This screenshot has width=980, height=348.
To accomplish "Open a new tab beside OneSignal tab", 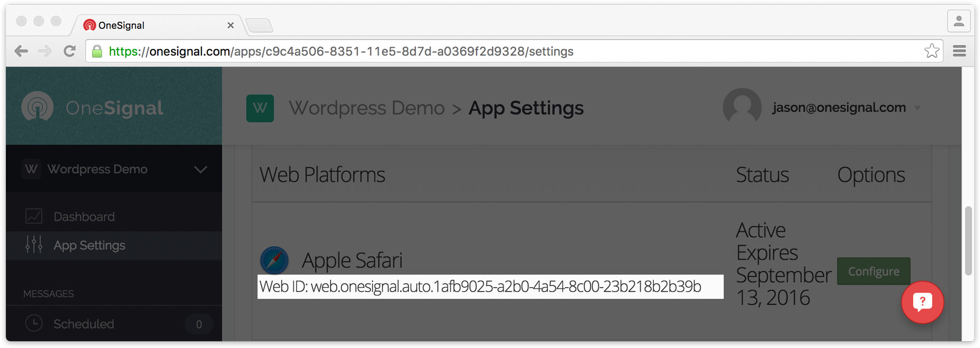I will coord(259,25).
